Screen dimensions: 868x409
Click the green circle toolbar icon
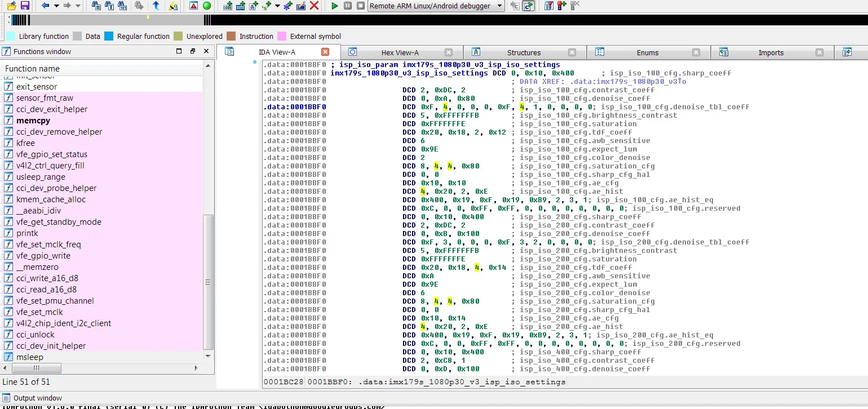[x=207, y=6]
